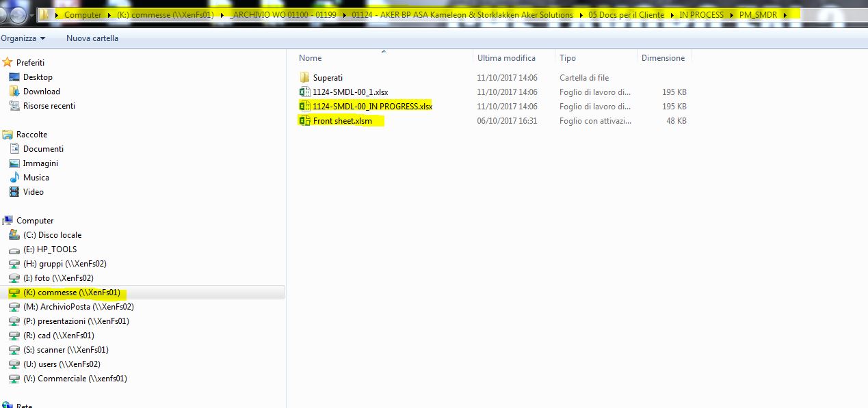Screen dimensions: 868x408
Task: Open Risorse recenti in Preferiti
Action: [x=49, y=106]
